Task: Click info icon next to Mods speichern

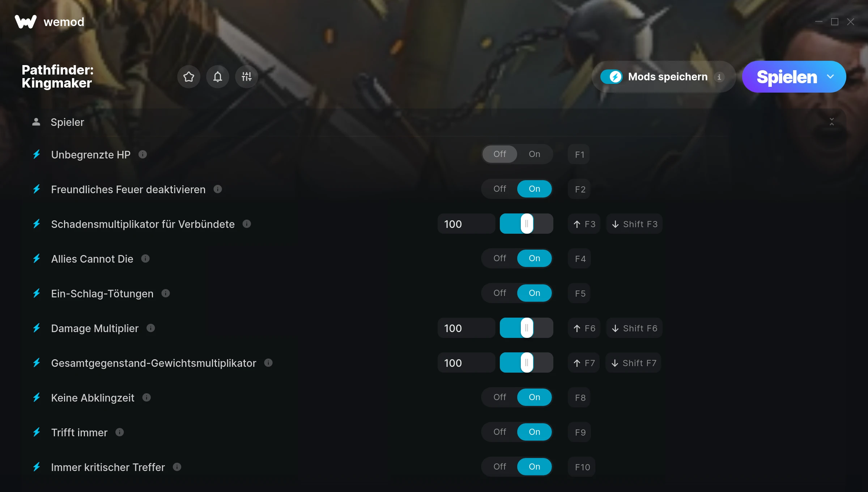Action: [719, 77]
